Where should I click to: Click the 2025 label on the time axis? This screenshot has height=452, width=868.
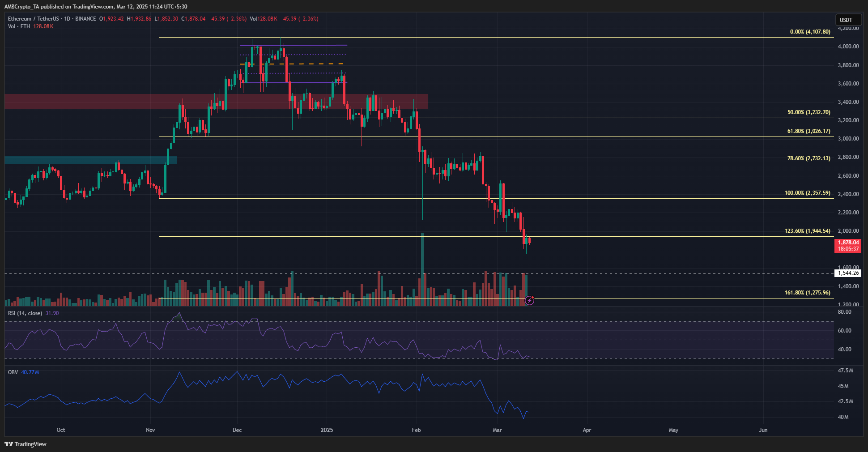(x=327, y=430)
